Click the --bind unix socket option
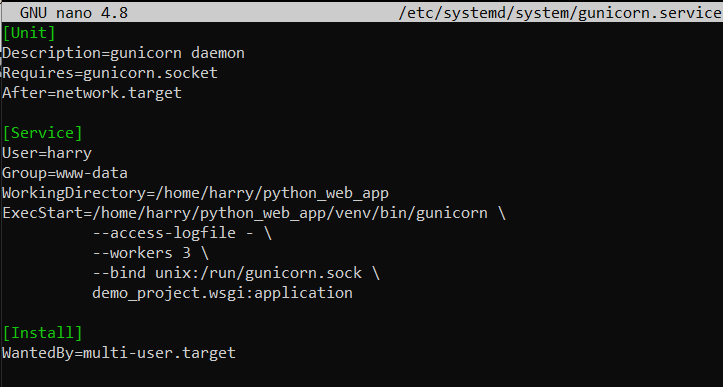 click(x=236, y=273)
